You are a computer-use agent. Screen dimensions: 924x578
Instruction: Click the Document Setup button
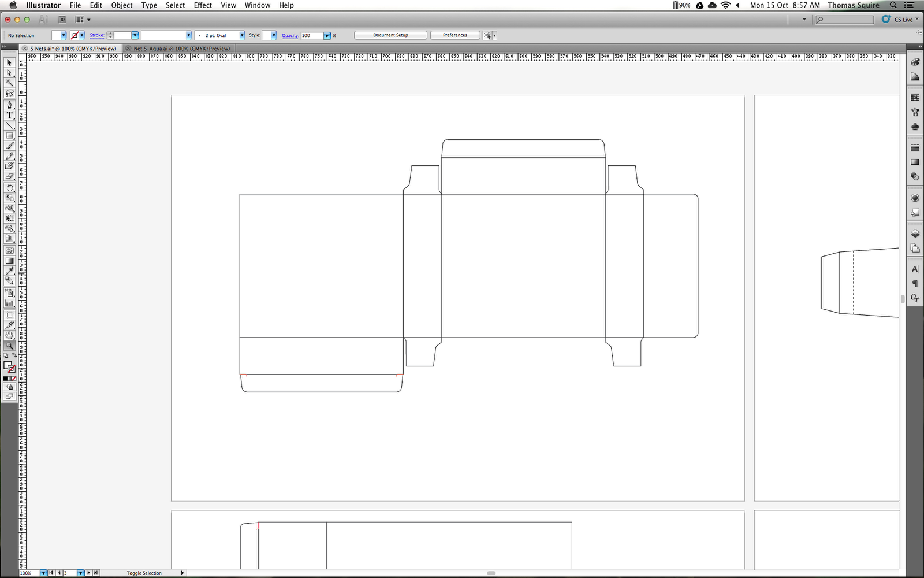coord(390,35)
